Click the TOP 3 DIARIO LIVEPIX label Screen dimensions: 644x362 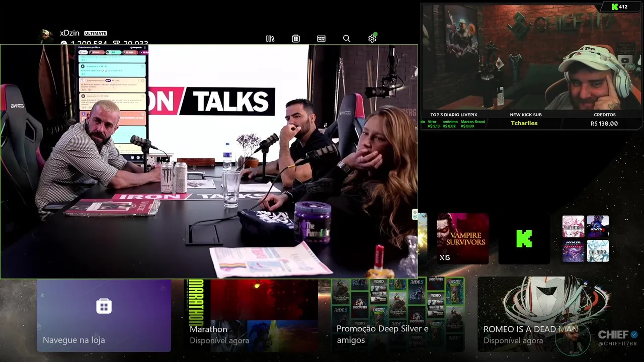pos(454,115)
